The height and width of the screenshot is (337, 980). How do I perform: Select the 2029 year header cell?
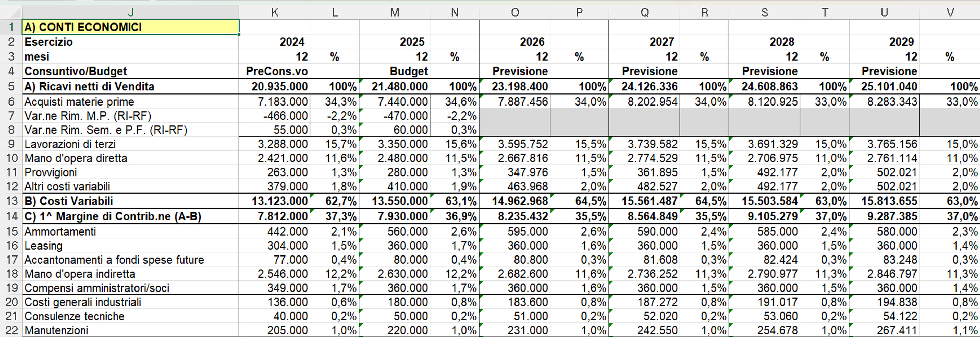(x=884, y=41)
